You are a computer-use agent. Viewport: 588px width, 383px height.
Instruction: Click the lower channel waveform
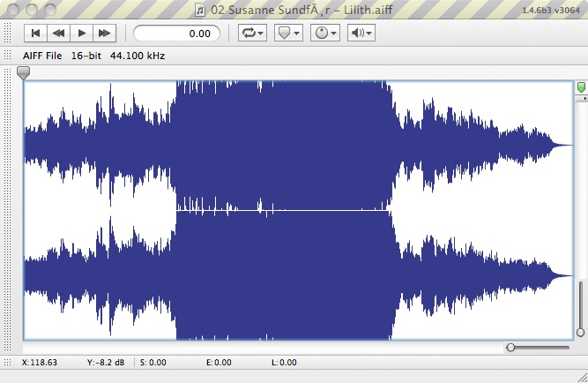(x=298, y=275)
